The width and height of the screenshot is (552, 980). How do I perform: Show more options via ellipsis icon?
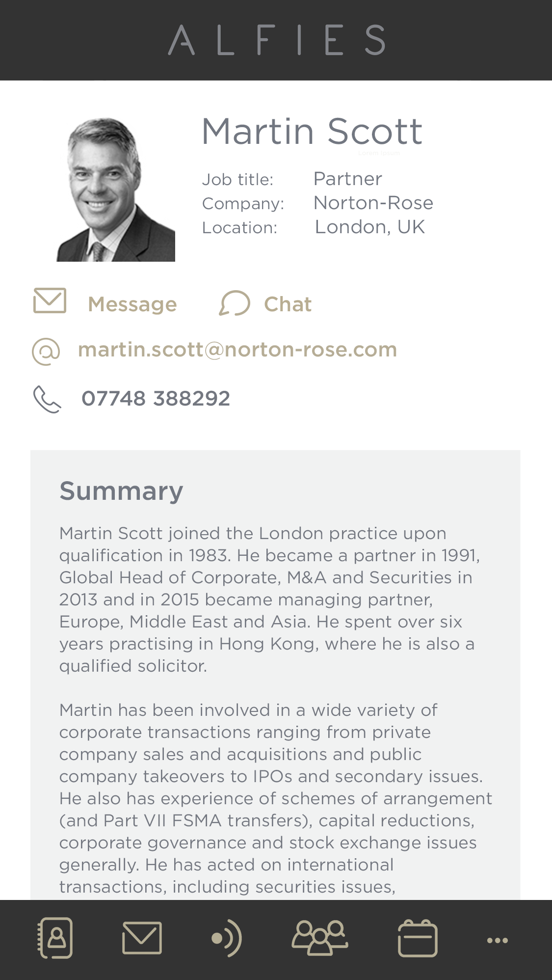(497, 940)
